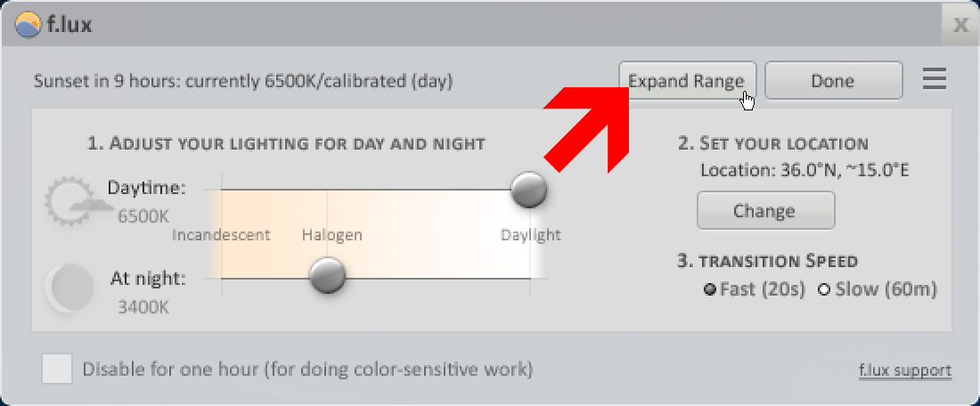This screenshot has width=980, height=406.
Task: Click the At night slider knob
Action: (328, 275)
